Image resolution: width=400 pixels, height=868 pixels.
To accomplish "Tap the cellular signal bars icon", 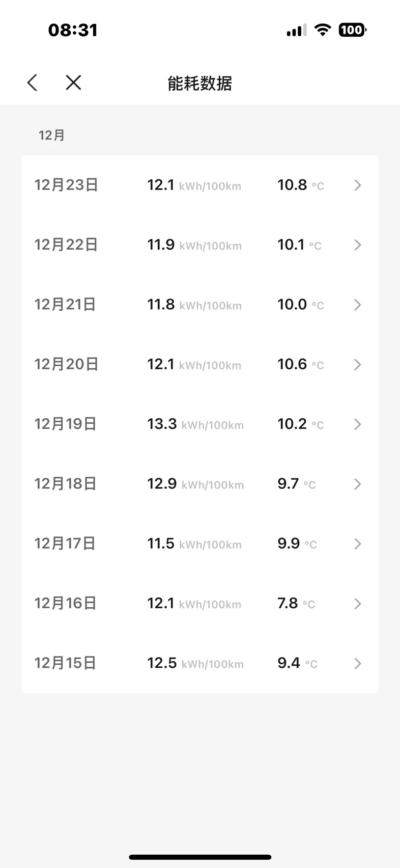I will tap(296, 30).
